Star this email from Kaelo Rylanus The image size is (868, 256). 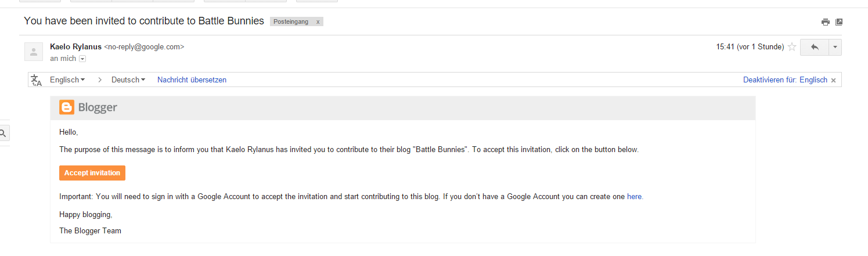click(791, 47)
